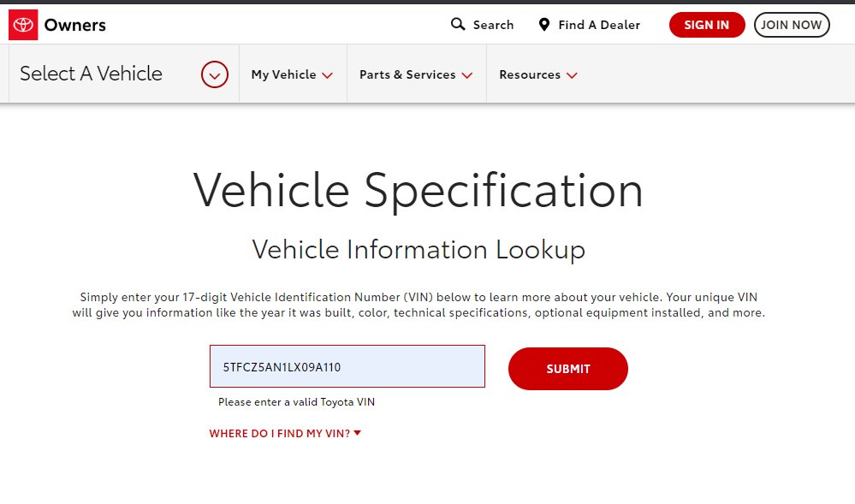Click the JOIN NOW button
Image resolution: width=855 pixels, height=504 pixels.
(x=792, y=25)
